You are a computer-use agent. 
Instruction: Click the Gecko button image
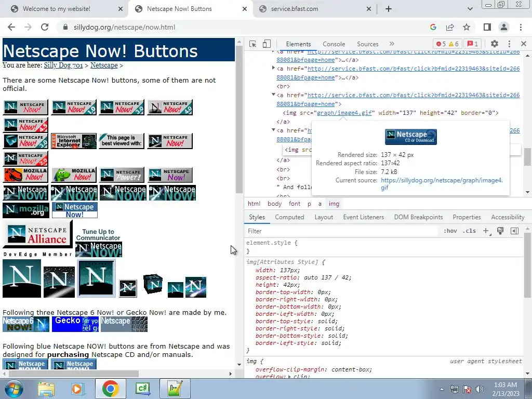click(x=75, y=324)
